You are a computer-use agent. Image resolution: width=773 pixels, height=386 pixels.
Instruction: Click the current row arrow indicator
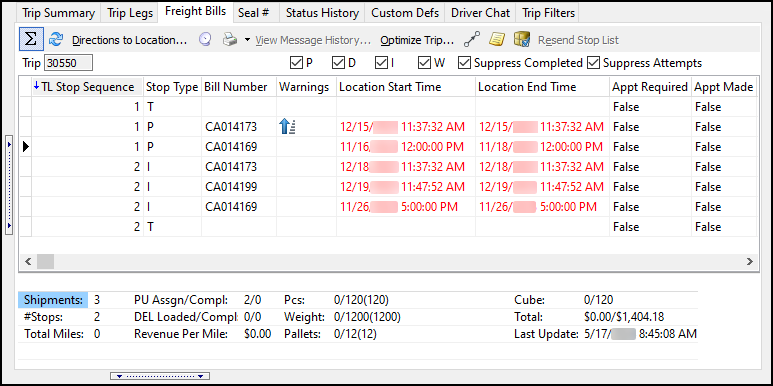point(26,147)
